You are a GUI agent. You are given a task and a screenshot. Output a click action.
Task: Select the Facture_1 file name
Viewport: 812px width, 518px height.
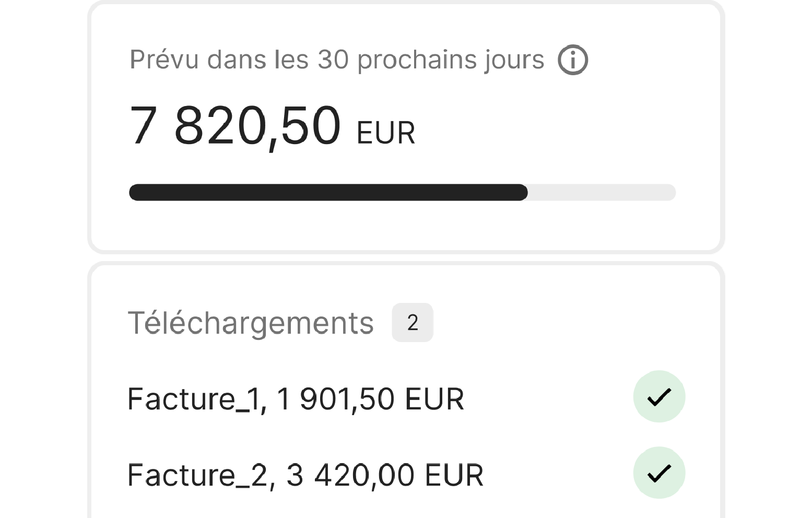(193, 399)
